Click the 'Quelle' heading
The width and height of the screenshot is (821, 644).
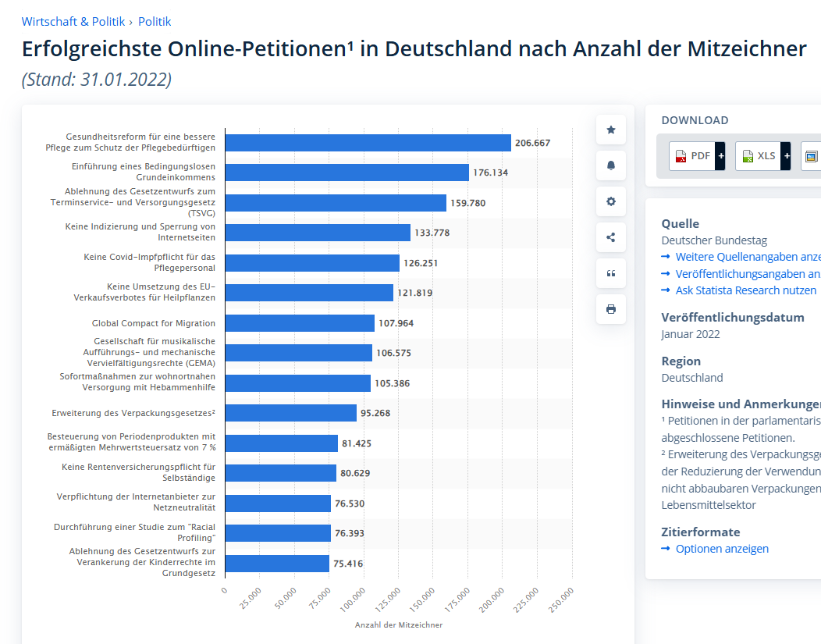click(681, 223)
